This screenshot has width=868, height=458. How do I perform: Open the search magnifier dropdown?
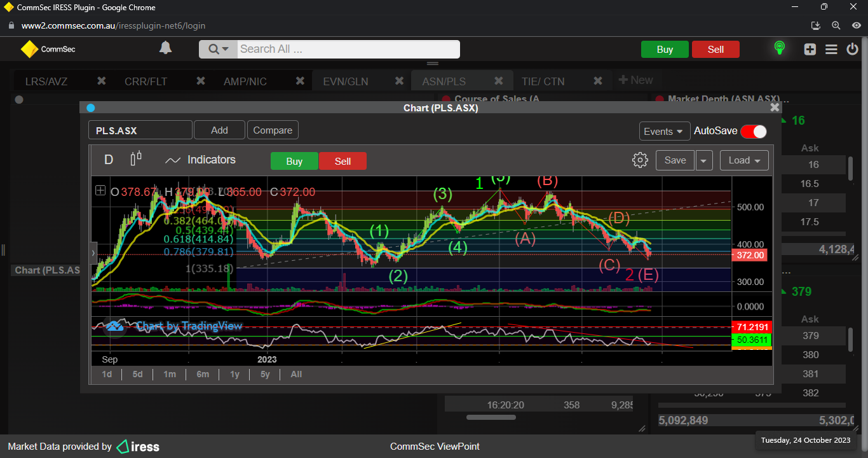click(x=218, y=49)
